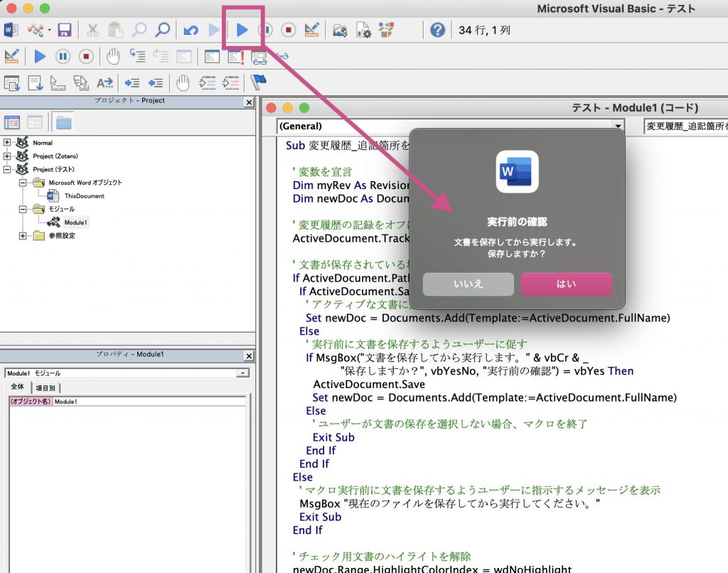Click the red Stop/Reset icon in top toolbar
This screenshot has height=573, width=728.
[x=288, y=30]
